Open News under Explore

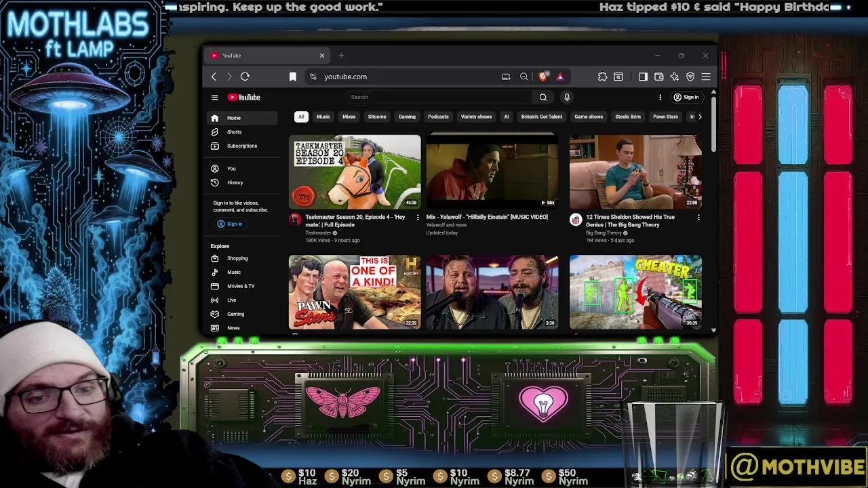242,328
